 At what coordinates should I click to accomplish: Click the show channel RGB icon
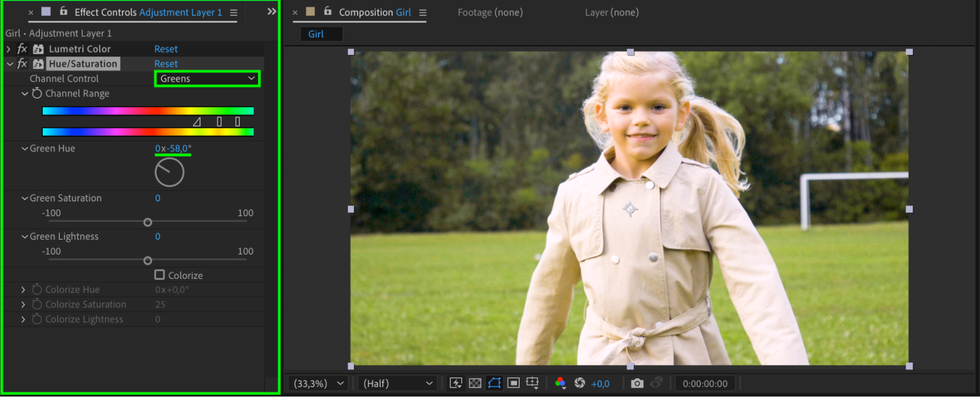pyautogui.click(x=560, y=383)
